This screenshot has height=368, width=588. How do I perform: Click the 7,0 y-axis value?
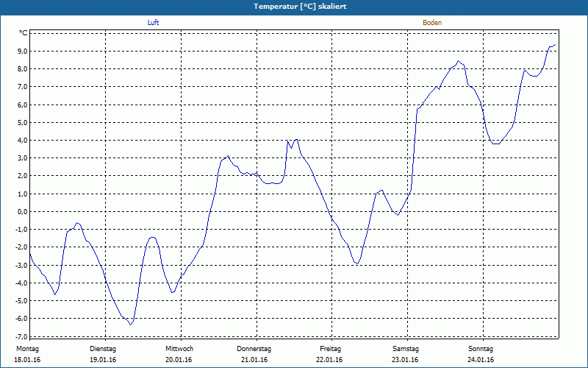tap(22, 87)
